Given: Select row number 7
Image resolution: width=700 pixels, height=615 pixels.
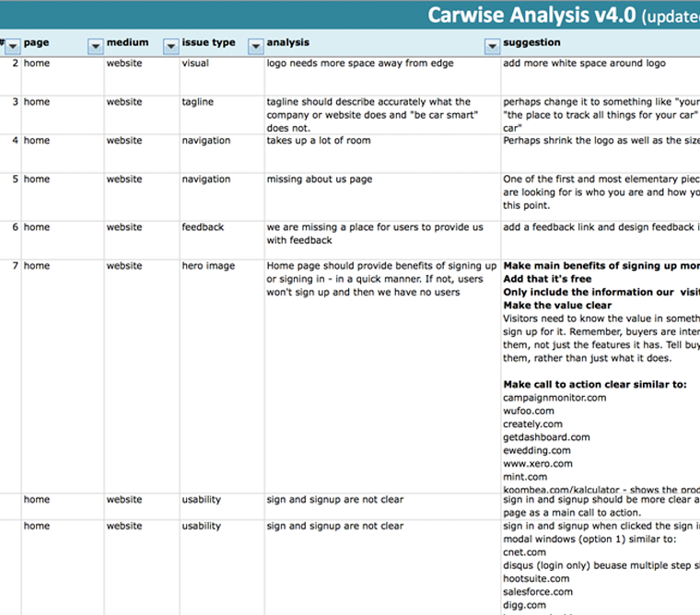Looking at the screenshot, I should pyautogui.click(x=15, y=266).
